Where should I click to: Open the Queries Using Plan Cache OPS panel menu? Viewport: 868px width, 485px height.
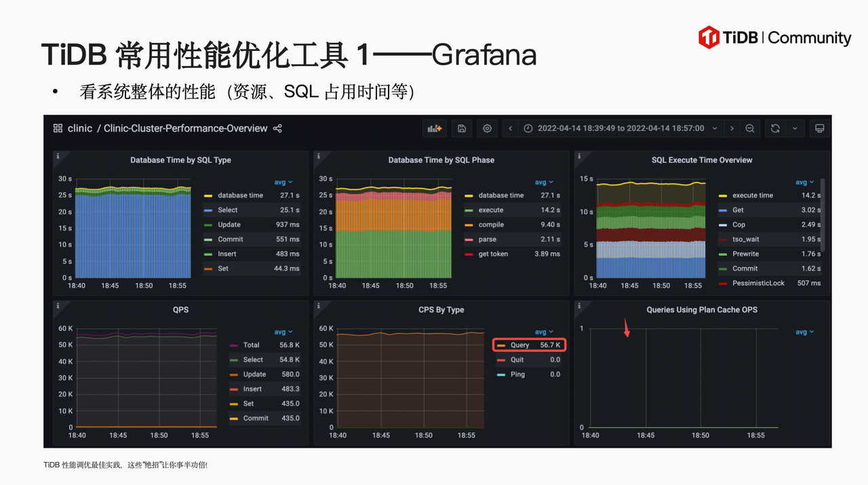701,309
